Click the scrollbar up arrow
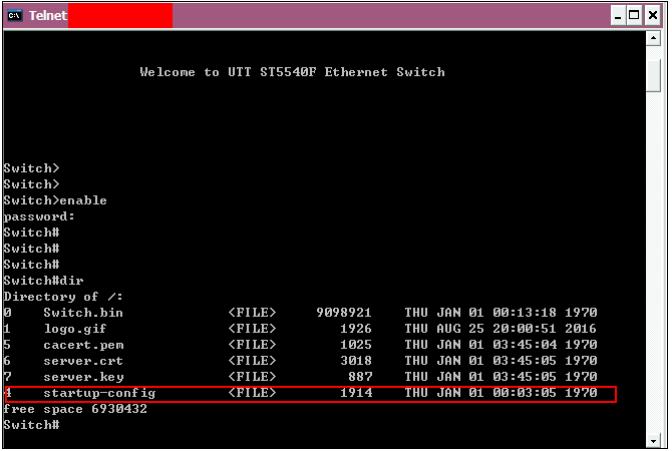Screen dimensions: 672x451 653,38
